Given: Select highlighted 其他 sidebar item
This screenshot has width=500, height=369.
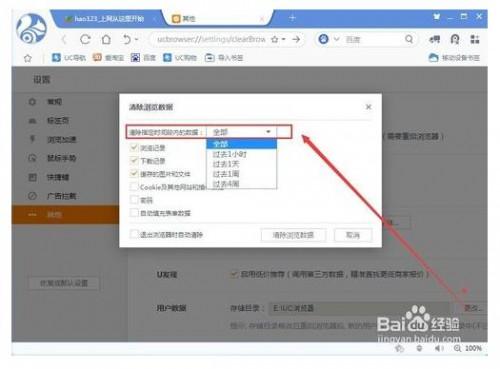Looking at the screenshot, I should tap(65, 215).
